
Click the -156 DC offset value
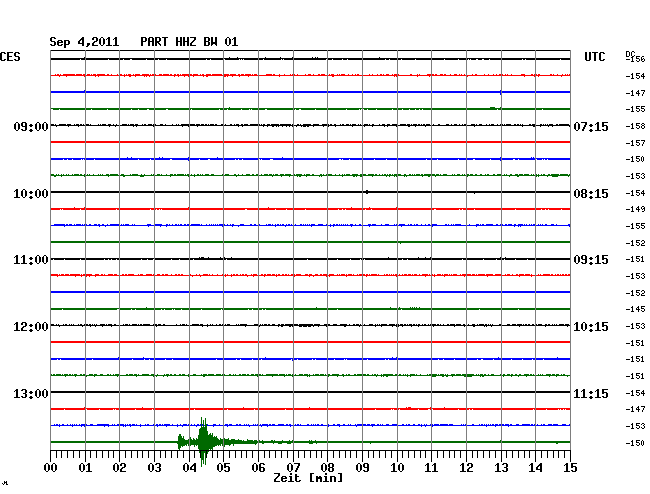[635, 60]
